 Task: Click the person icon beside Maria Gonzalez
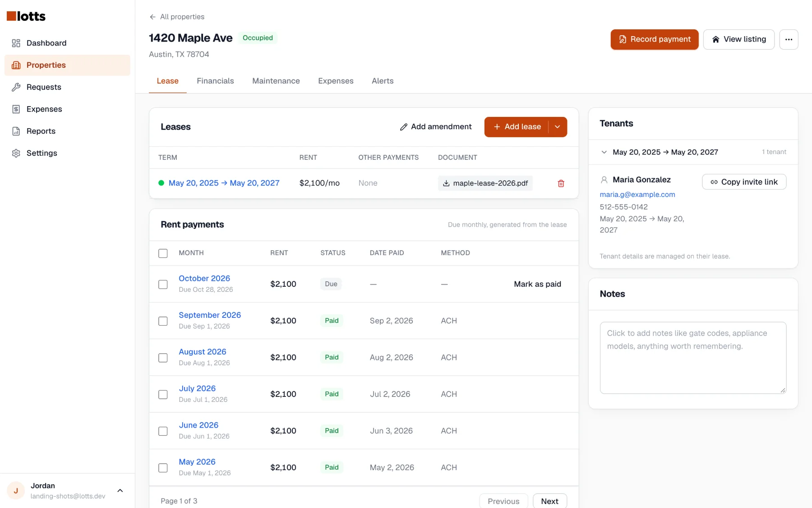604,180
